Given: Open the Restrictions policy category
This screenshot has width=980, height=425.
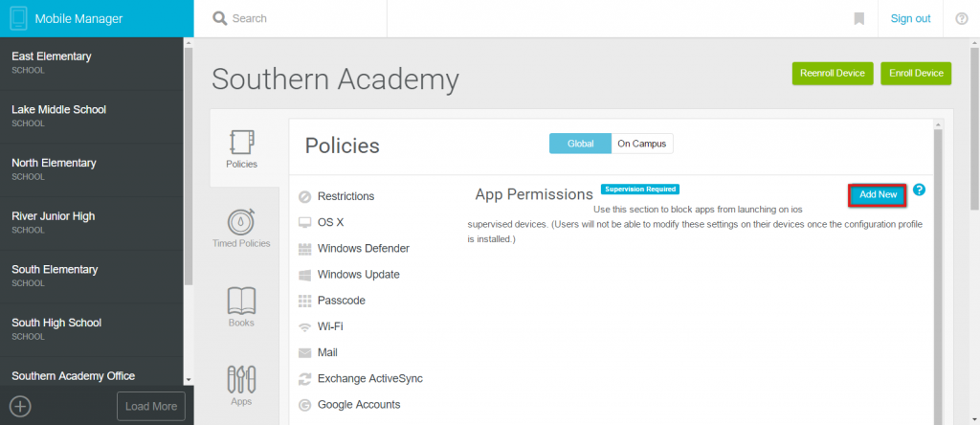Looking at the screenshot, I should (345, 196).
